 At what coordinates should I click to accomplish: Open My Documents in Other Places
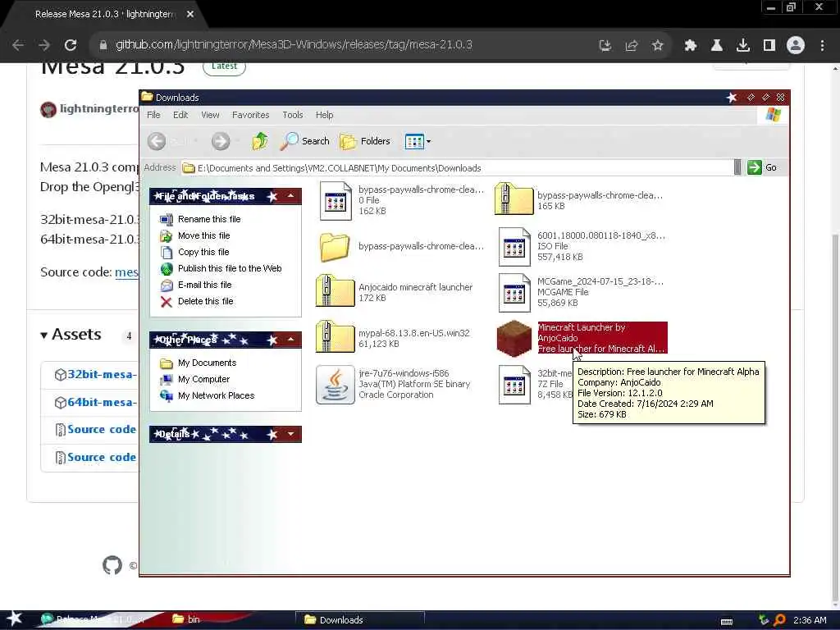tap(207, 363)
